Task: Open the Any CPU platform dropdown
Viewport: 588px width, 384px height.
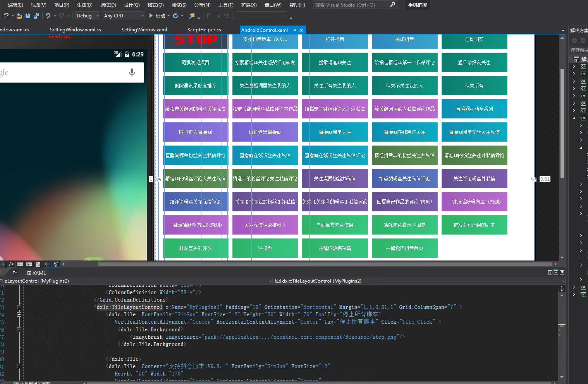Action: click(124, 16)
